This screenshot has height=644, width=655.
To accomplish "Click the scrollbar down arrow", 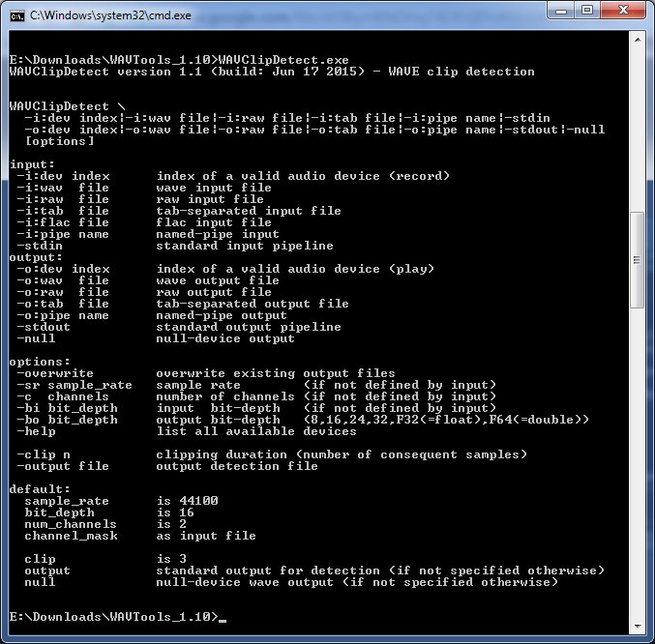I will pos(638,626).
